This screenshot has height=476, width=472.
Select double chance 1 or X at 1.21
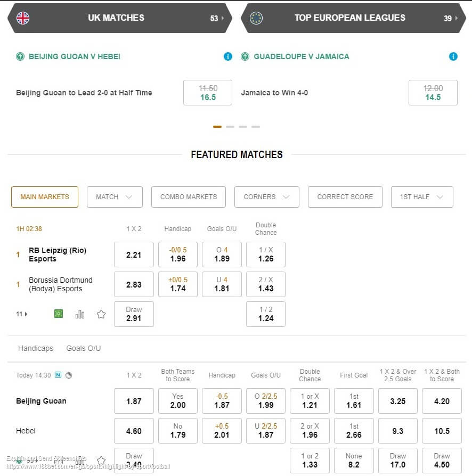310,401
